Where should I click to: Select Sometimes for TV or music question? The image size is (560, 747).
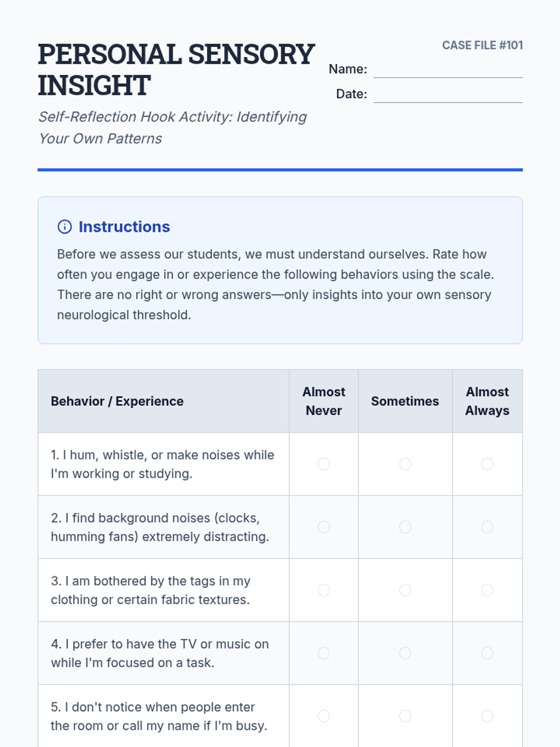pyautogui.click(x=405, y=653)
